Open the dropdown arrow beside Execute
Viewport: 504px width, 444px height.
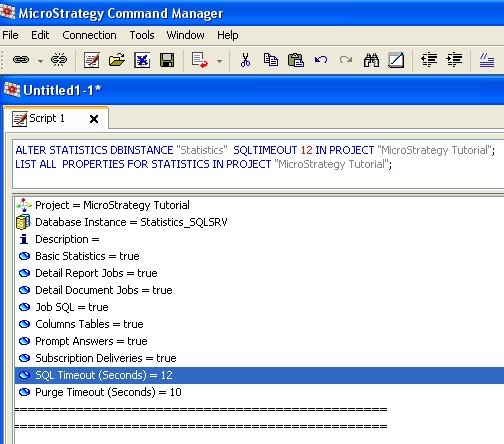pyautogui.click(x=219, y=61)
